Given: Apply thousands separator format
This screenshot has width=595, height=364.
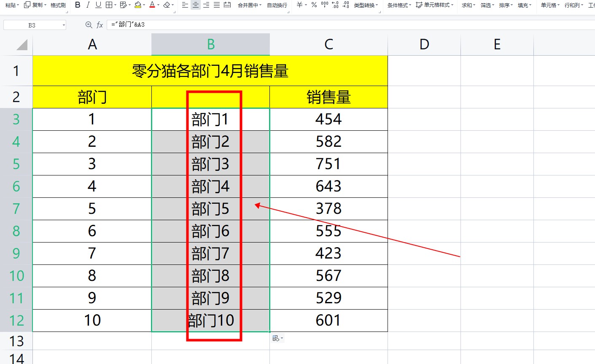Looking at the screenshot, I should click(x=324, y=5).
